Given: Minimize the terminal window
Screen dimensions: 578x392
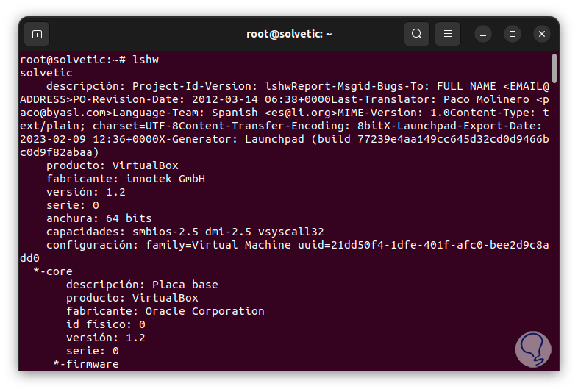Looking at the screenshot, I should pos(483,34).
